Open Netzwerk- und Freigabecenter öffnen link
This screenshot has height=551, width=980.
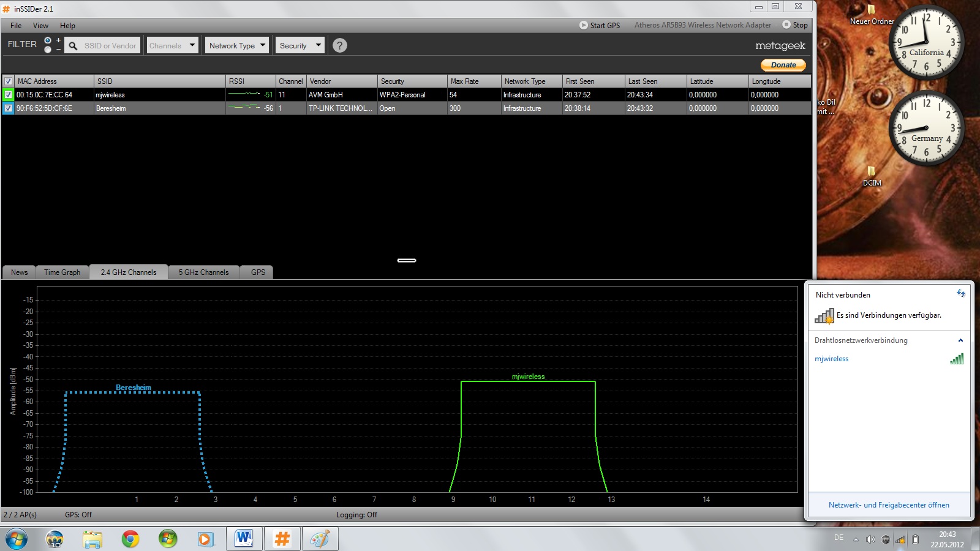(889, 505)
